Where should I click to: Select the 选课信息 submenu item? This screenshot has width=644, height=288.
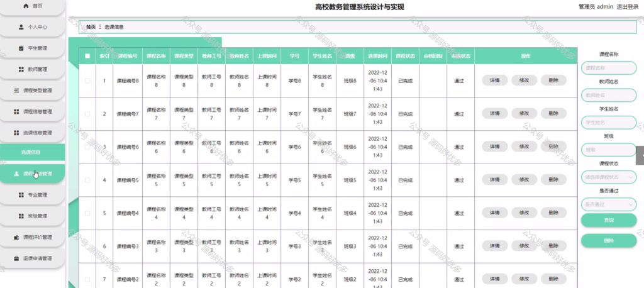[x=33, y=152]
